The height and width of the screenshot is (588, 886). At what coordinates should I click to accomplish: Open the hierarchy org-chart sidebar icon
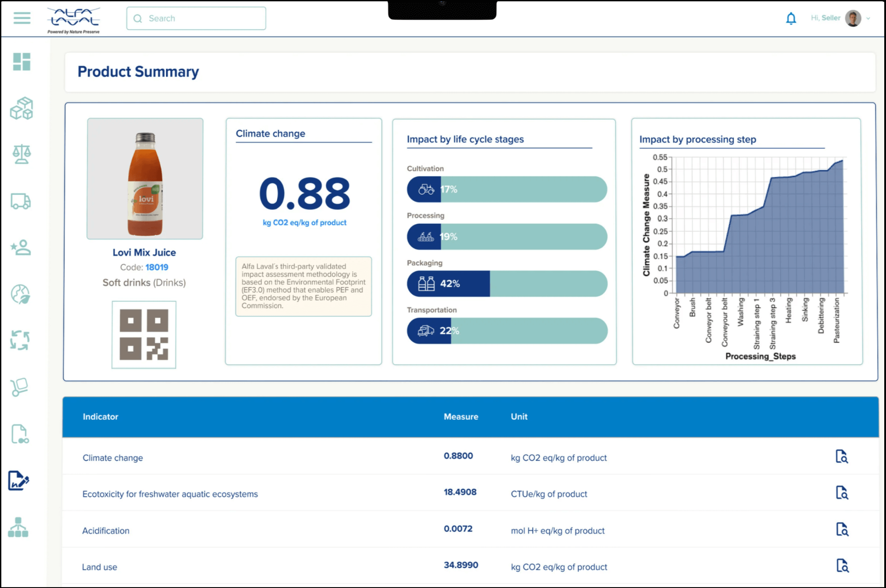point(18,527)
